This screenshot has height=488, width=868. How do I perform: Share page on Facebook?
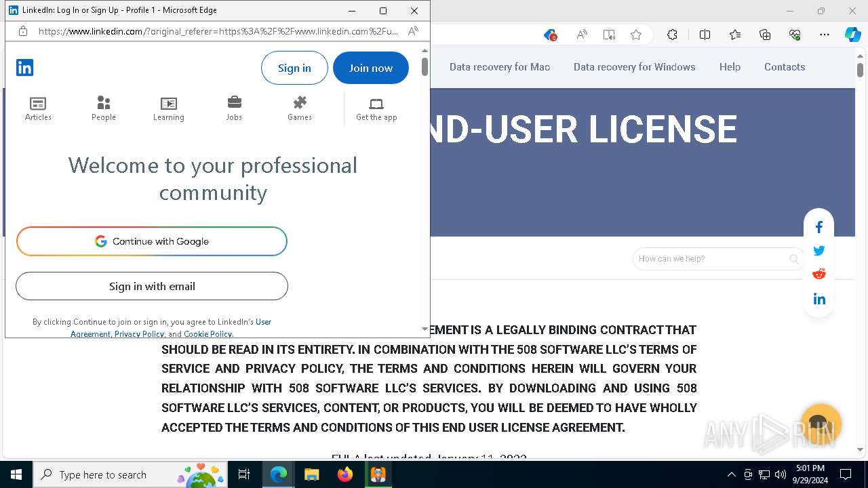point(819,227)
